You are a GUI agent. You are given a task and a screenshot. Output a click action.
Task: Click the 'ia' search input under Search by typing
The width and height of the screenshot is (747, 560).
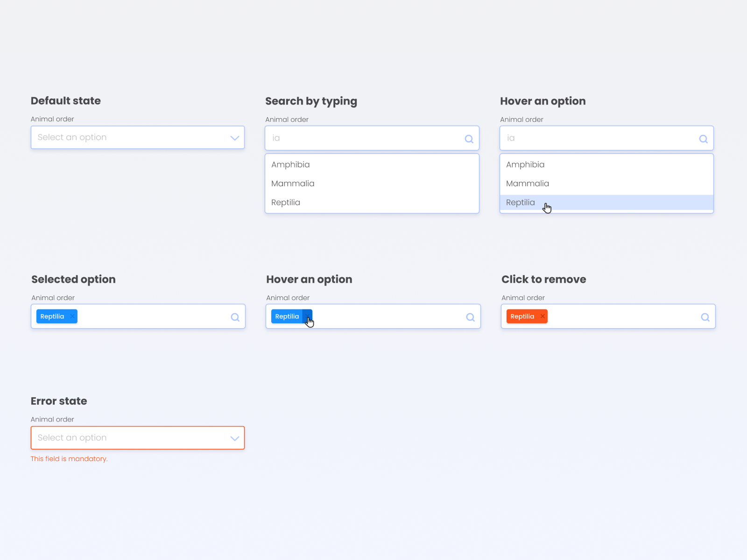(x=364, y=138)
